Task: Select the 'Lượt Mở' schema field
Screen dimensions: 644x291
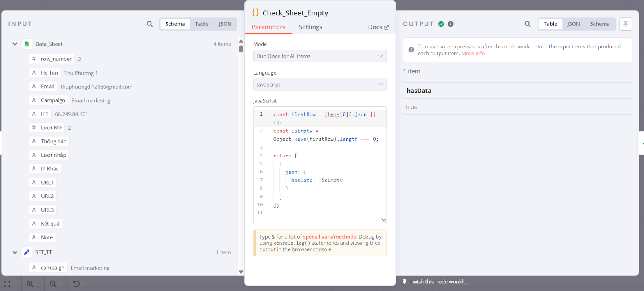Action: click(47, 127)
